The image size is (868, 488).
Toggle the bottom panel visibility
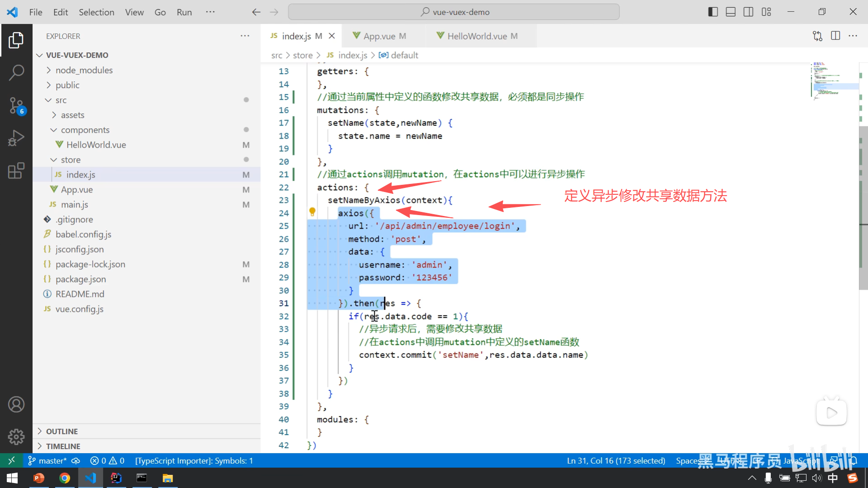coord(731,12)
